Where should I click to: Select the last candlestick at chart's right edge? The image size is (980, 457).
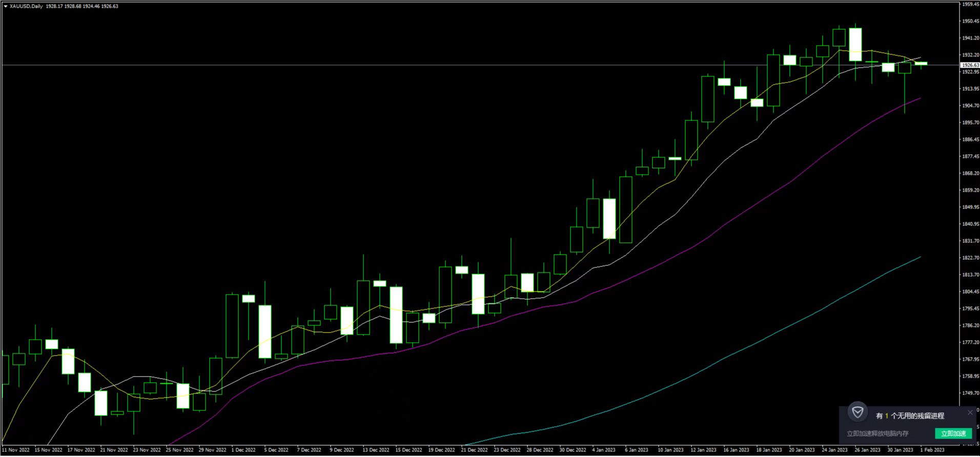[921, 64]
